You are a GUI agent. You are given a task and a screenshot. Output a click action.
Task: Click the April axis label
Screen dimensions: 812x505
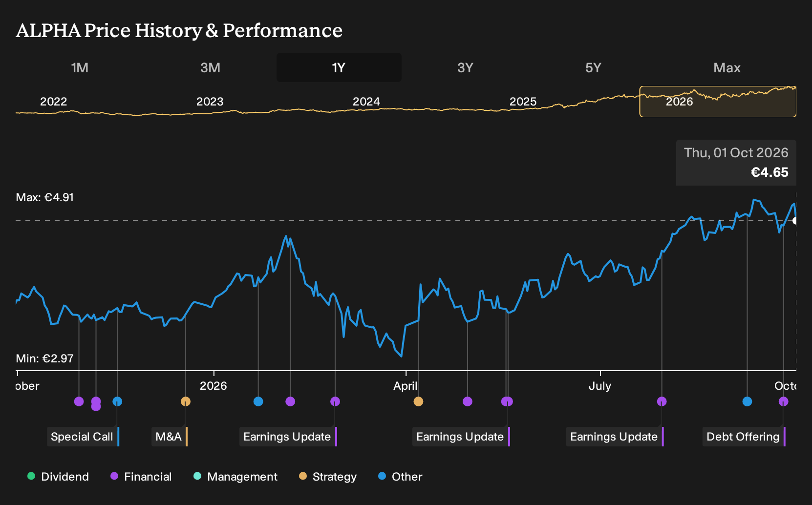(406, 386)
